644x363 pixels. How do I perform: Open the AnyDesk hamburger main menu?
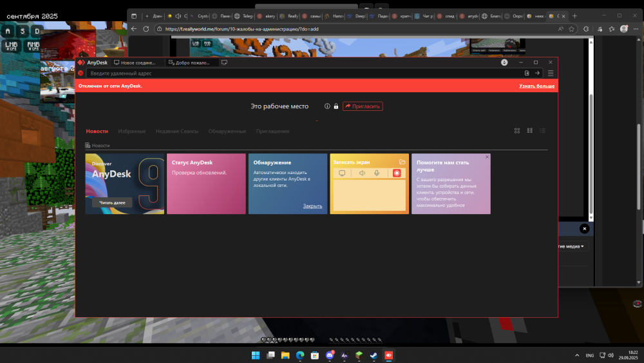(x=551, y=73)
